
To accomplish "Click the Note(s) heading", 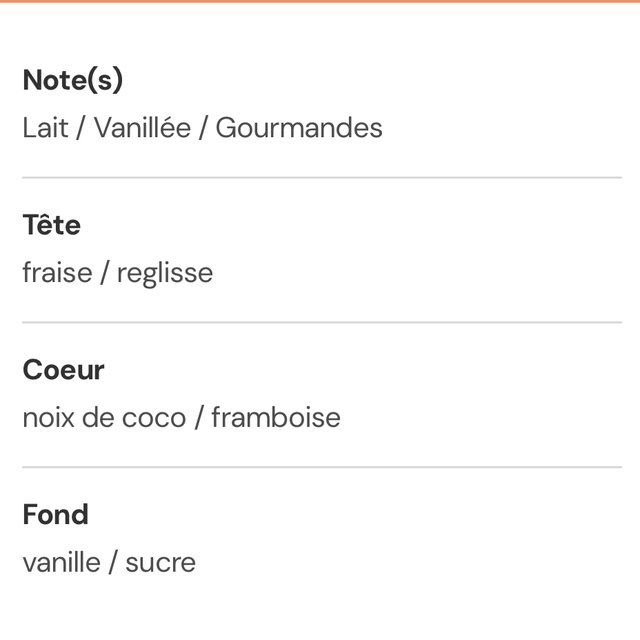I will 72,80.
